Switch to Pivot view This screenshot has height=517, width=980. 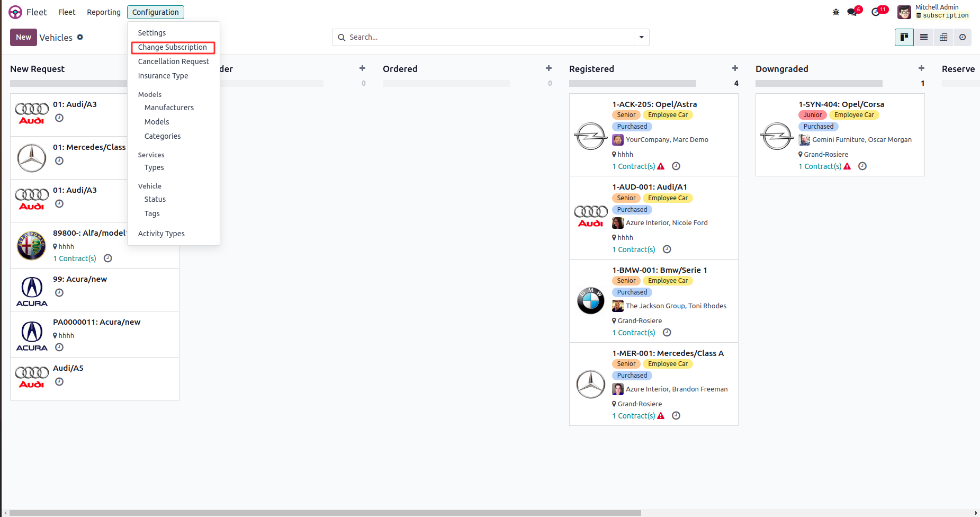coord(943,37)
